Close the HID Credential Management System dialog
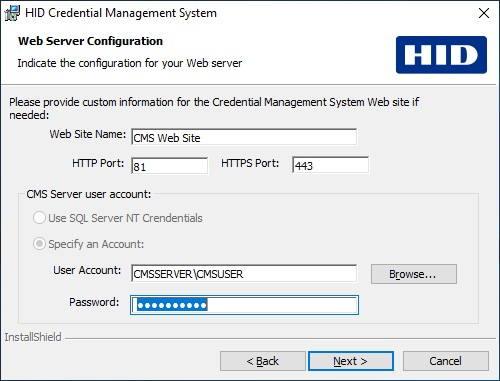500x381 pixels. (x=484, y=13)
